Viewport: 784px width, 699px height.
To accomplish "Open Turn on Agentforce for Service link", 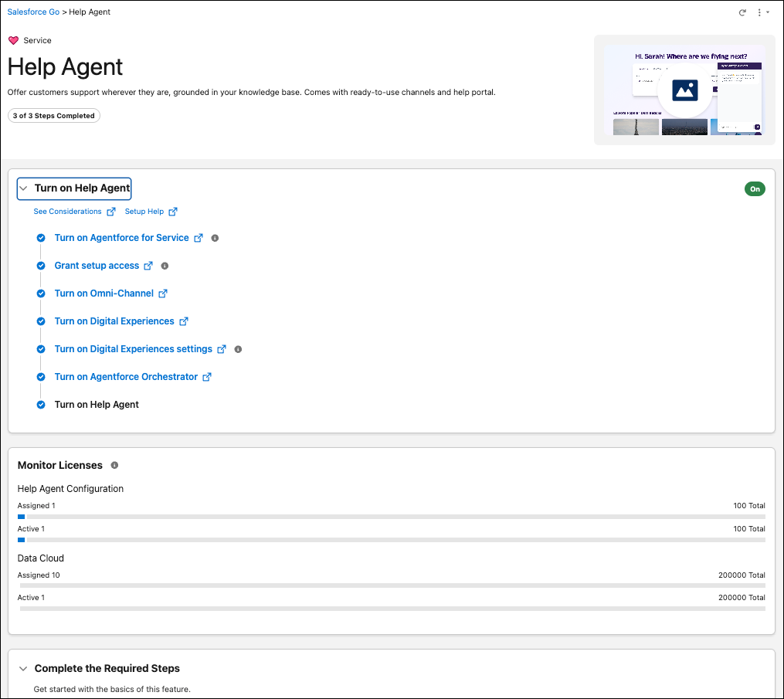I will (x=121, y=238).
